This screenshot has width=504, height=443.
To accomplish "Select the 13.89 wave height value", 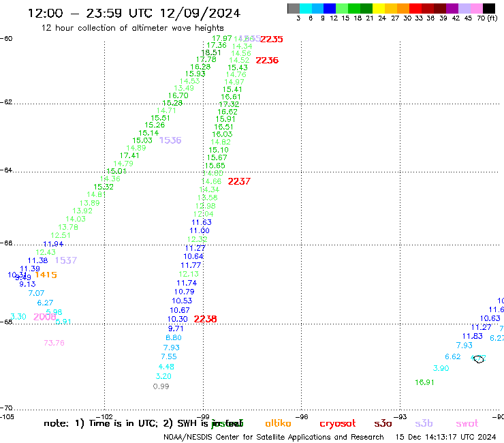I will pos(90,203).
